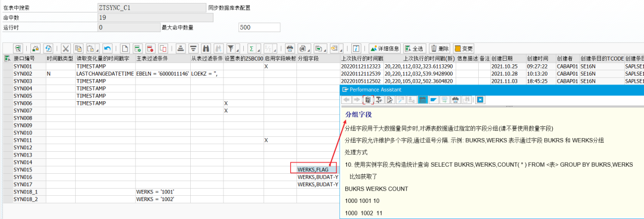
Task: Select cell WERKS = '1001'
Action: [x=163, y=192]
